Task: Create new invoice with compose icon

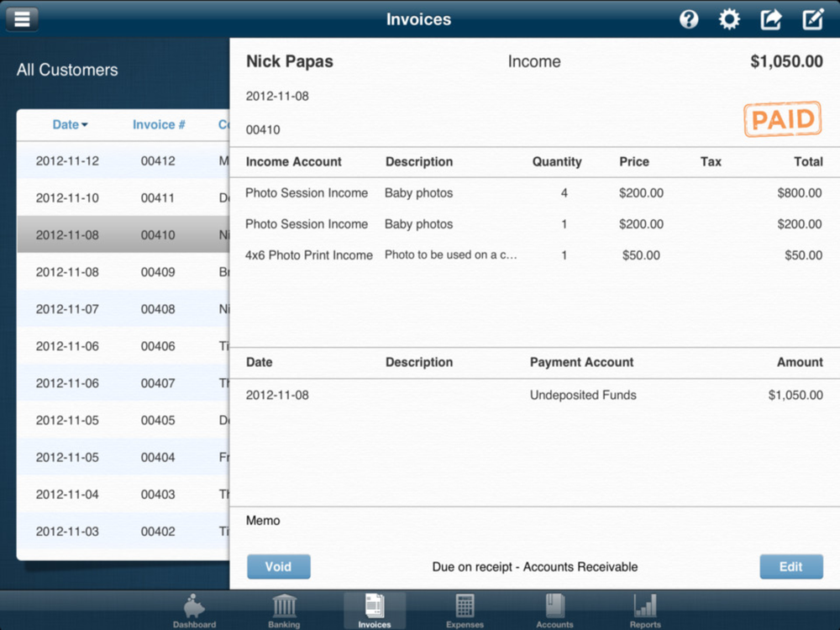Action: [x=812, y=19]
